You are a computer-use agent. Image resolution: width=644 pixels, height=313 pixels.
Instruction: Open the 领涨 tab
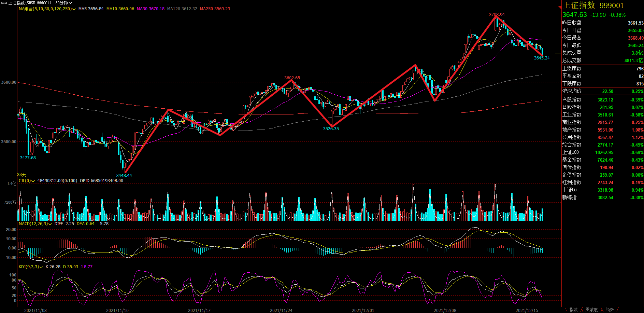tap(610, 310)
